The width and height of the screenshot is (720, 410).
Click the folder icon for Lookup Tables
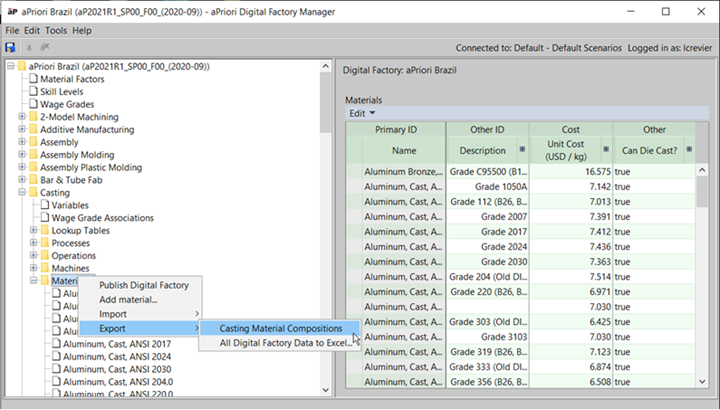[45, 230]
